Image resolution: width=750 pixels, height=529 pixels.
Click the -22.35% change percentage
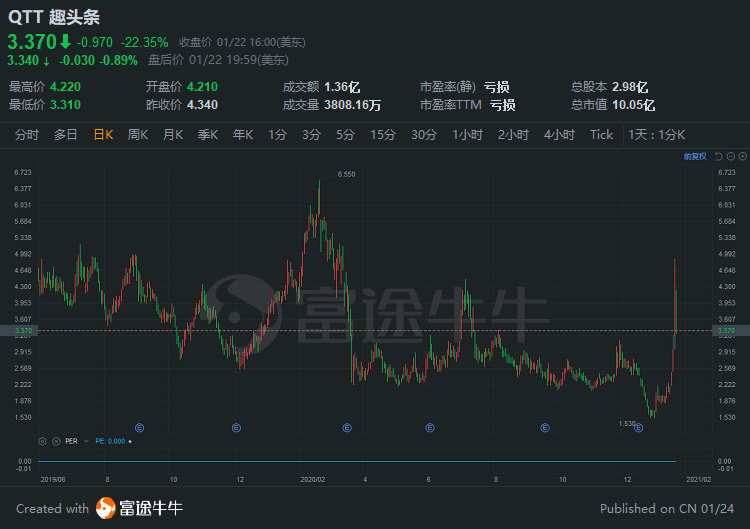pos(144,43)
